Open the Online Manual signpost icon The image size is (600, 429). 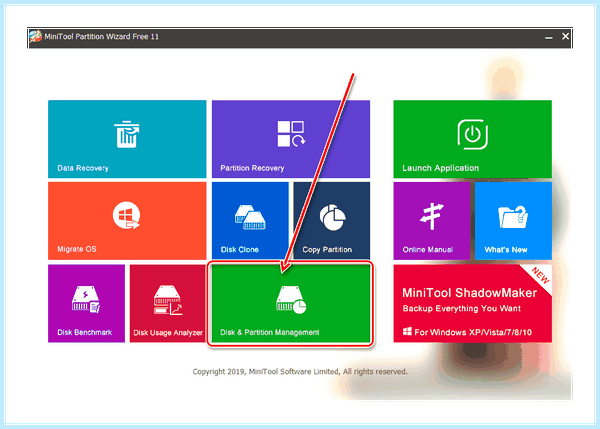click(432, 216)
